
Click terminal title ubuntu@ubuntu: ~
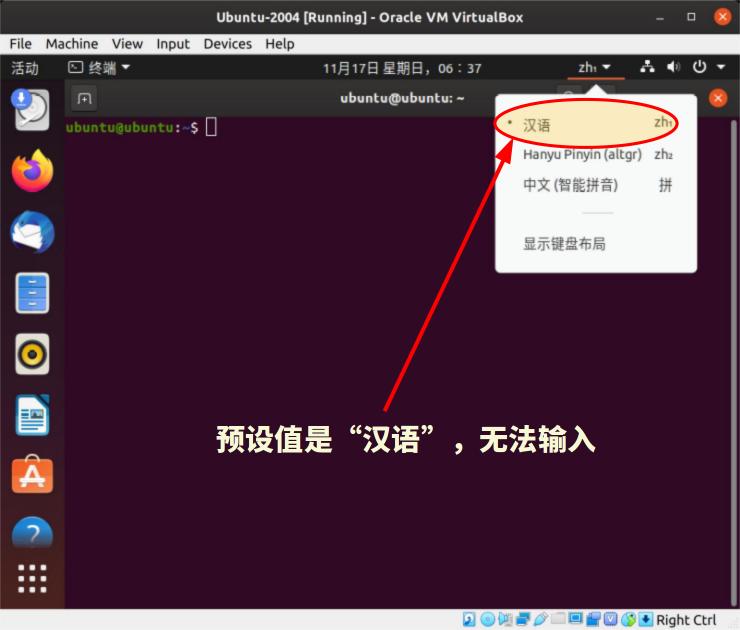coord(402,98)
